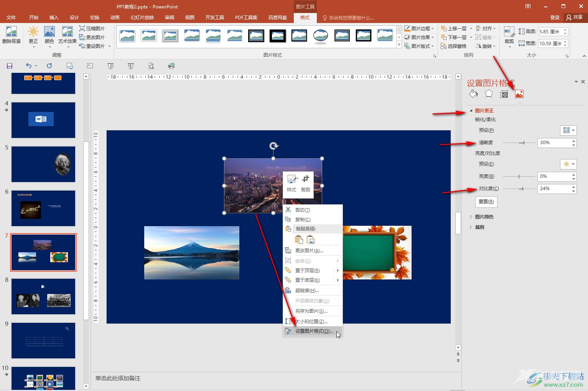Click the sharpness 30% value field
The image size is (588, 391).
(554, 143)
